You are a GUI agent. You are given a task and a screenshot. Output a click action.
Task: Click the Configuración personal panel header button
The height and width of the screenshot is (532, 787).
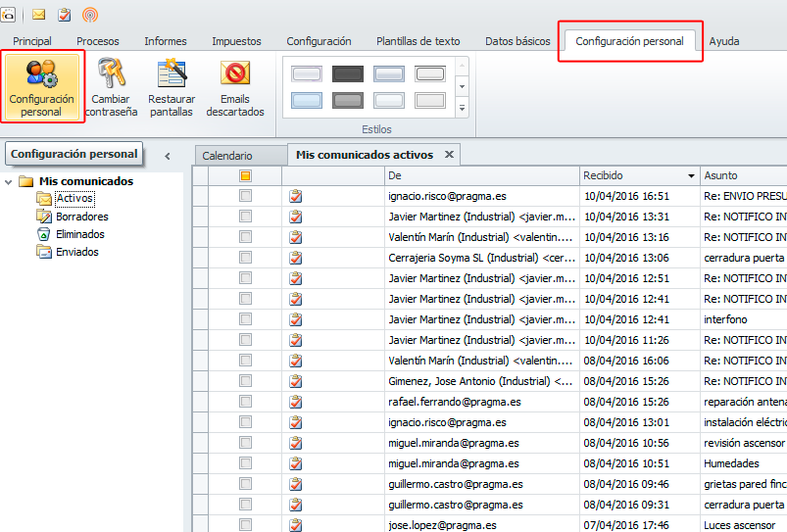tap(74, 154)
